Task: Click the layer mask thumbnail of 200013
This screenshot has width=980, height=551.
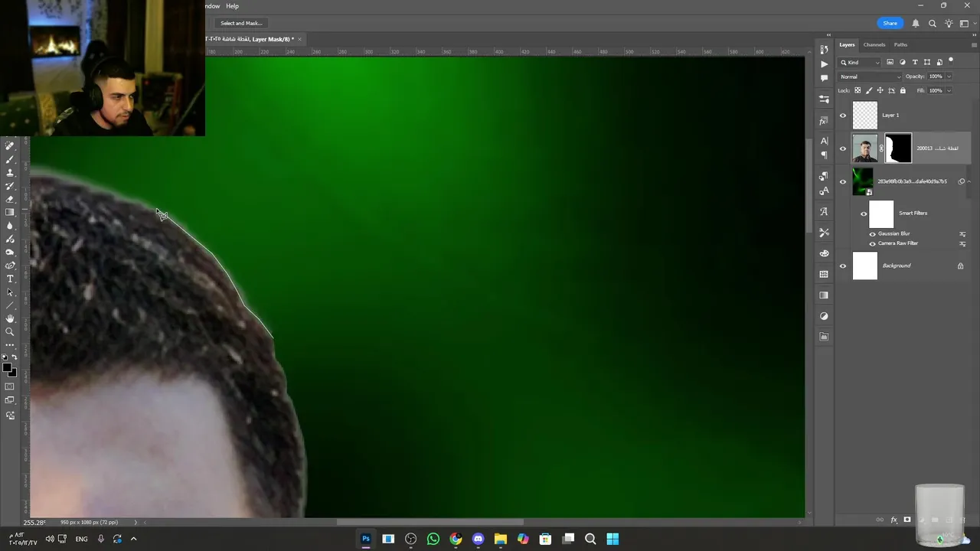Action: pyautogui.click(x=898, y=148)
